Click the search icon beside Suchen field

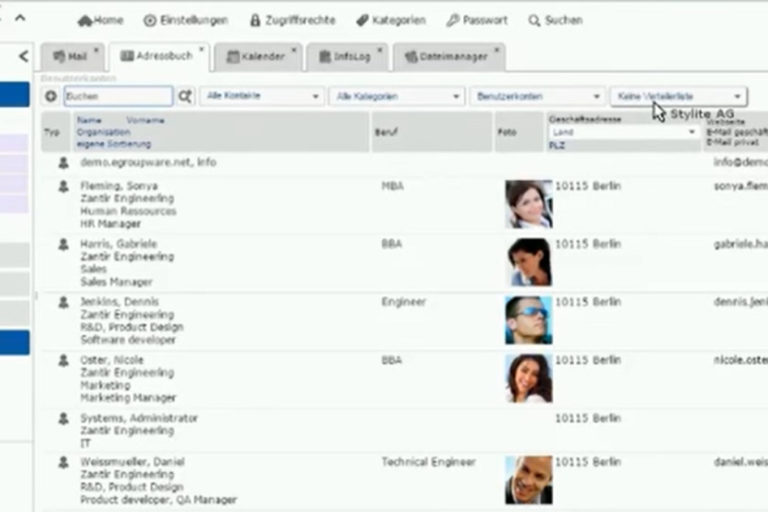click(185, 96)
